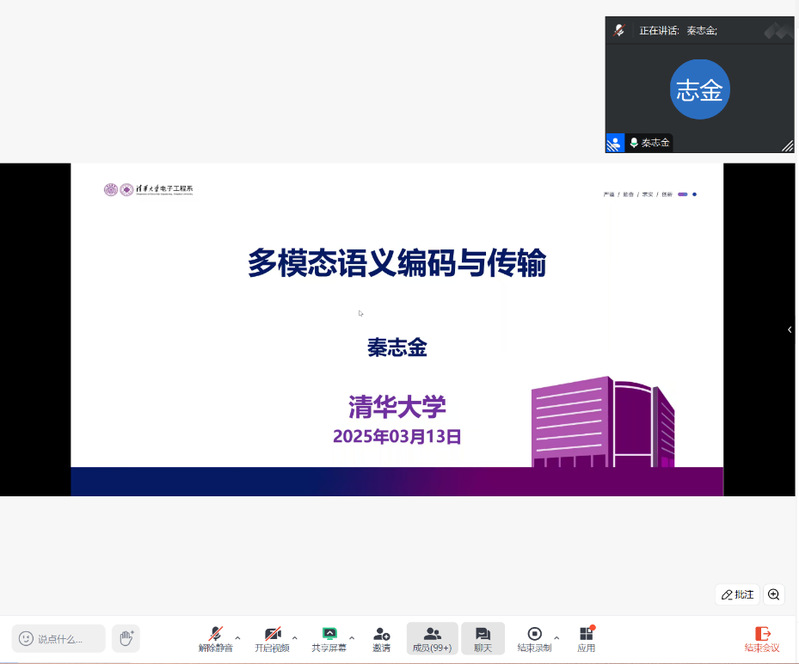This screenshot has height=664, width=799.
Task: Click the raise hand icon
Action: pyautogui.click(x=125, y=637)
